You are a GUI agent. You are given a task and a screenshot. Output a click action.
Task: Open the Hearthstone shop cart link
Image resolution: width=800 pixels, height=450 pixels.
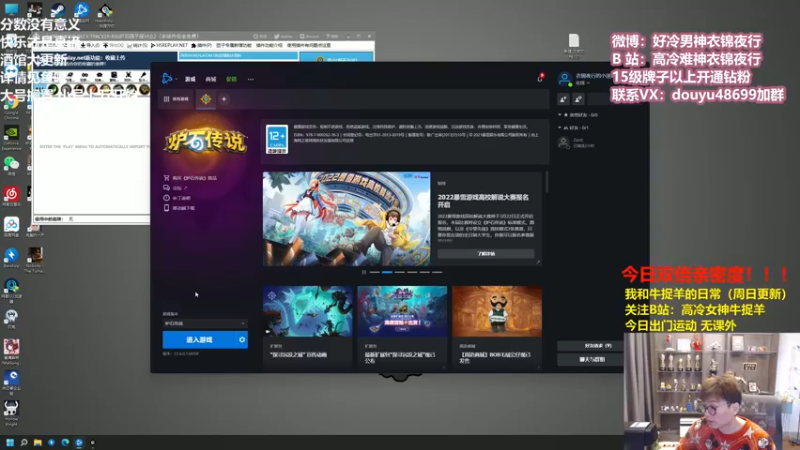pos(190,178)
